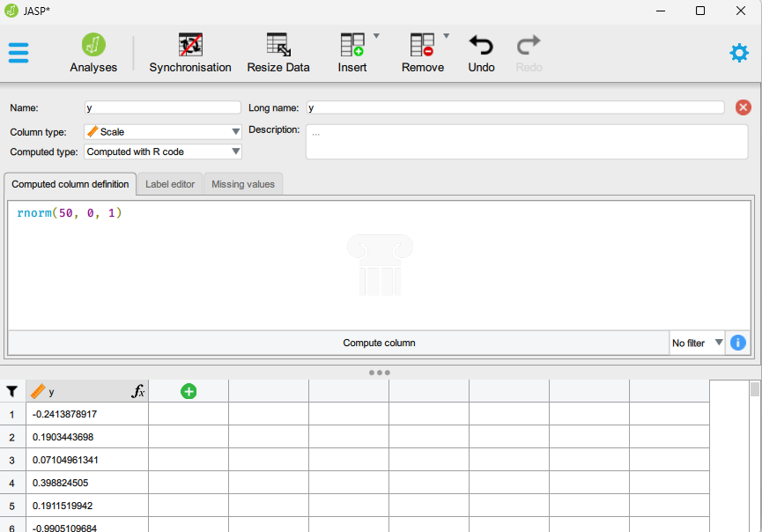
Task: Click the green add column plus
Action: coord(189,391)
